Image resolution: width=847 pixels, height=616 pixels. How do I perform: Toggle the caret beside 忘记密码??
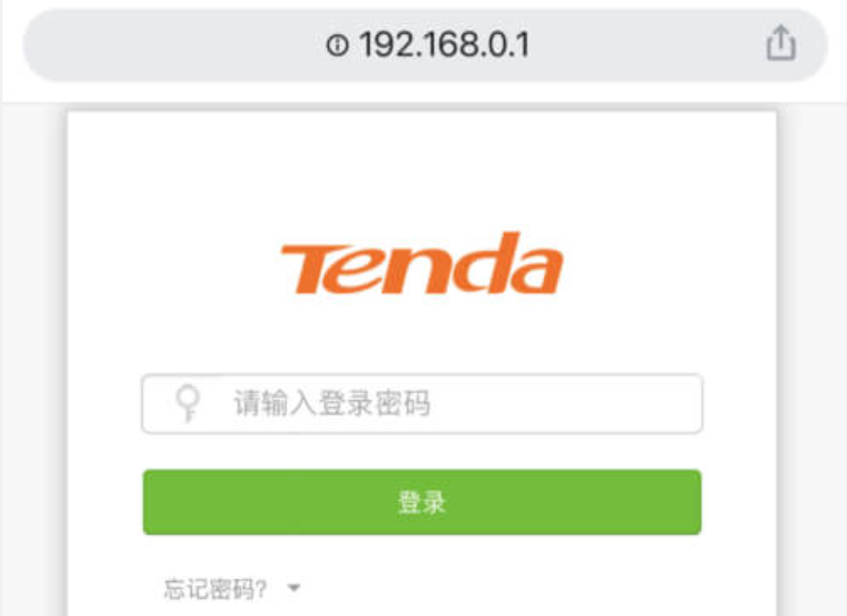(x=294, y=587)
